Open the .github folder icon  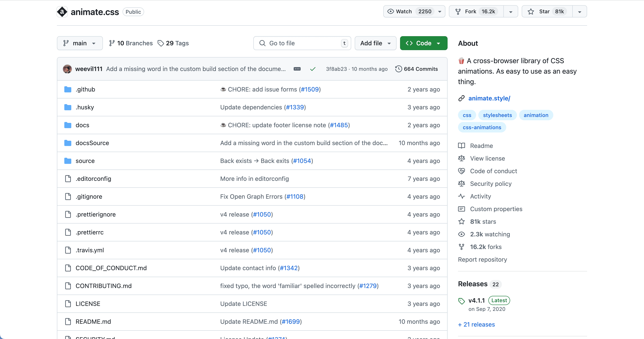pos(68,89)
